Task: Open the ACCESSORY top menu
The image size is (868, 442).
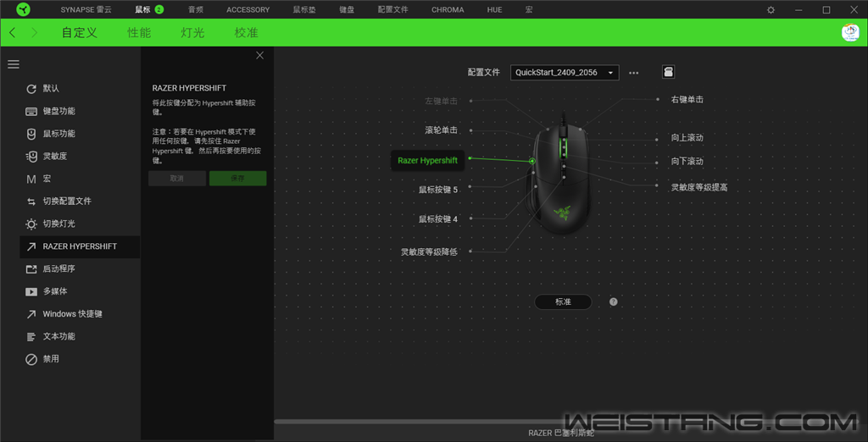Action: (248, 10)
